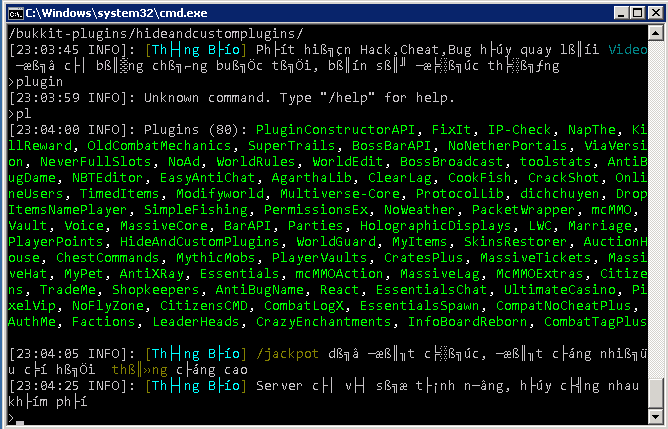Viewport: 668px width, 429px height.
Task: Click the scrollbar up arrow
Action: (655, 36)
